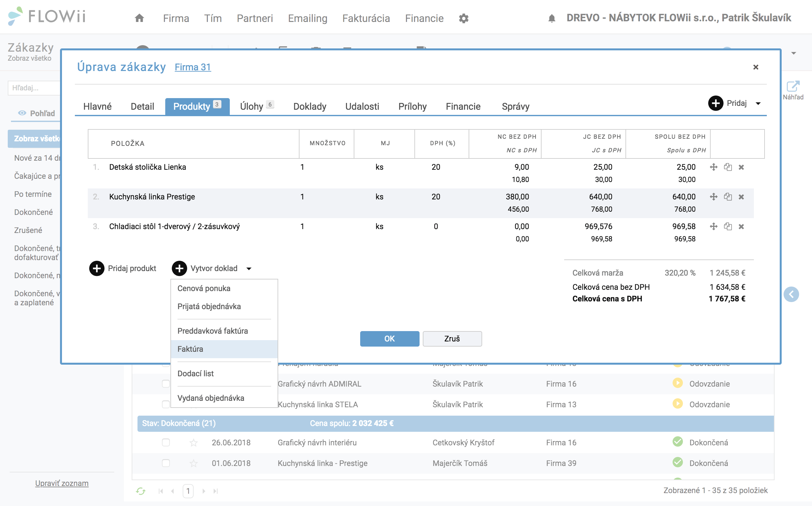
Task: Delete the Kuchynská linka Prestige item
Action: coord(741,197)
